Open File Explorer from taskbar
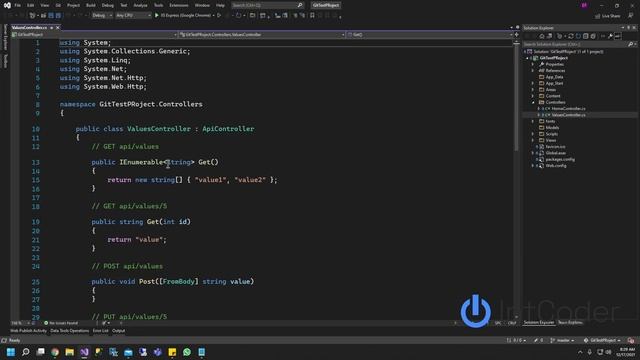This screenshot has width=640, height=360. [x=70, y=352]
